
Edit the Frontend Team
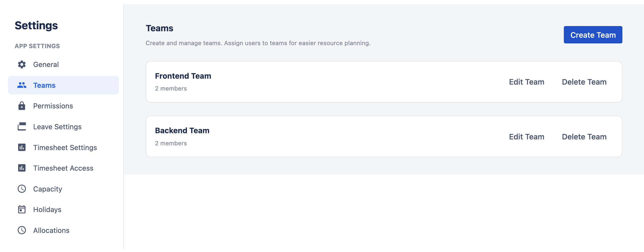point(527,82)
